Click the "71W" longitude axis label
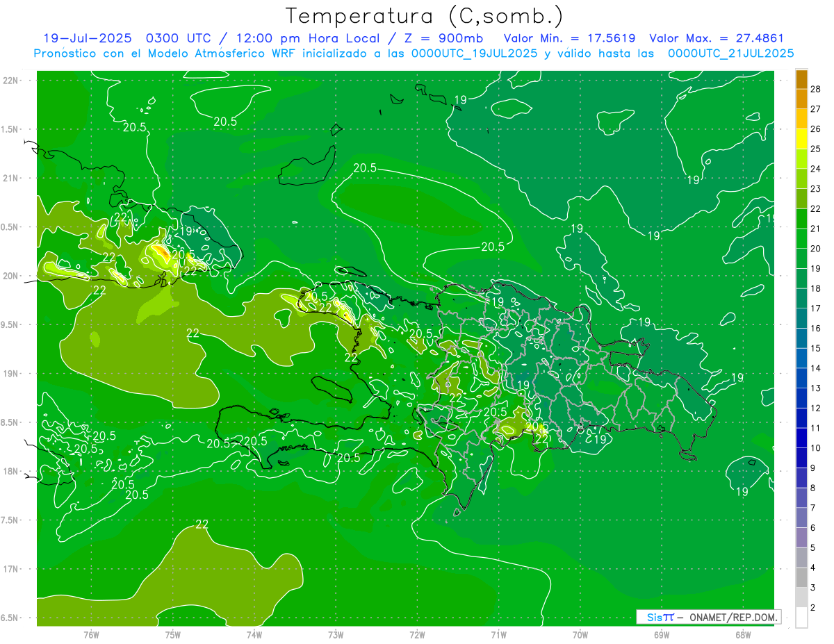This screenshot has height=644, width=834. 498,634
